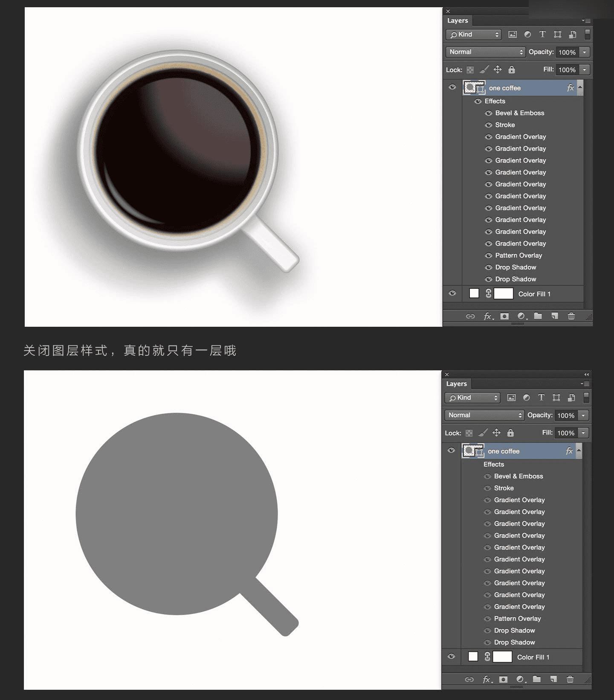Screen dimensions: 614x700
Task: Filter for type layers in the upper Layers panel
Action: (x=542, y=34)
